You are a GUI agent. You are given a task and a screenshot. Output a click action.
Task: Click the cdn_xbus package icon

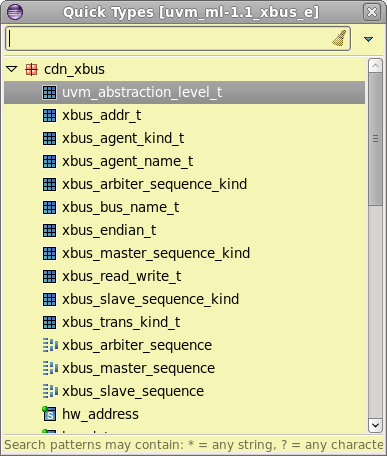pyautogui.click(x=31, y=70)
